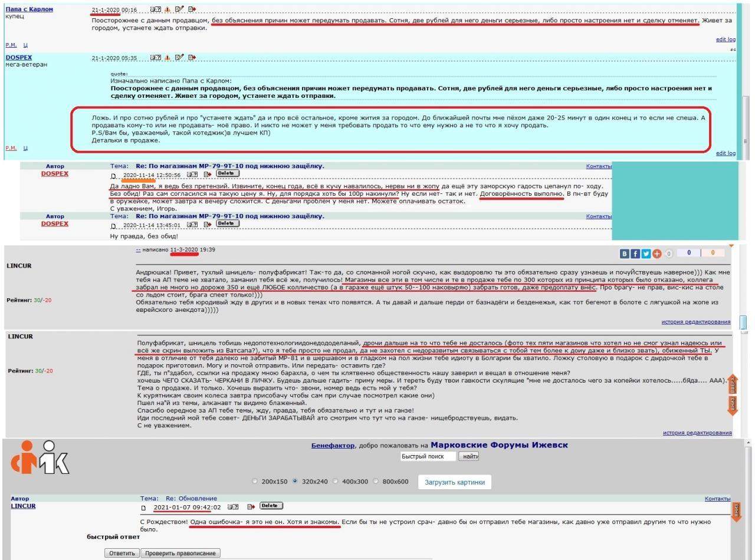Image resolution: width=755 pixels, height=560 pixels.
Task: Share via Twitter icon
Action: (646, 253)
